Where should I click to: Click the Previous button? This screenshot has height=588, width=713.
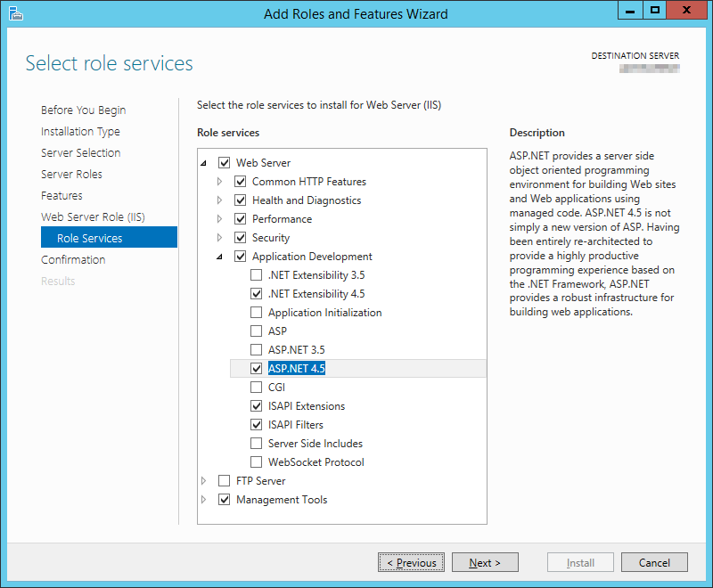[x=411, y=562]
